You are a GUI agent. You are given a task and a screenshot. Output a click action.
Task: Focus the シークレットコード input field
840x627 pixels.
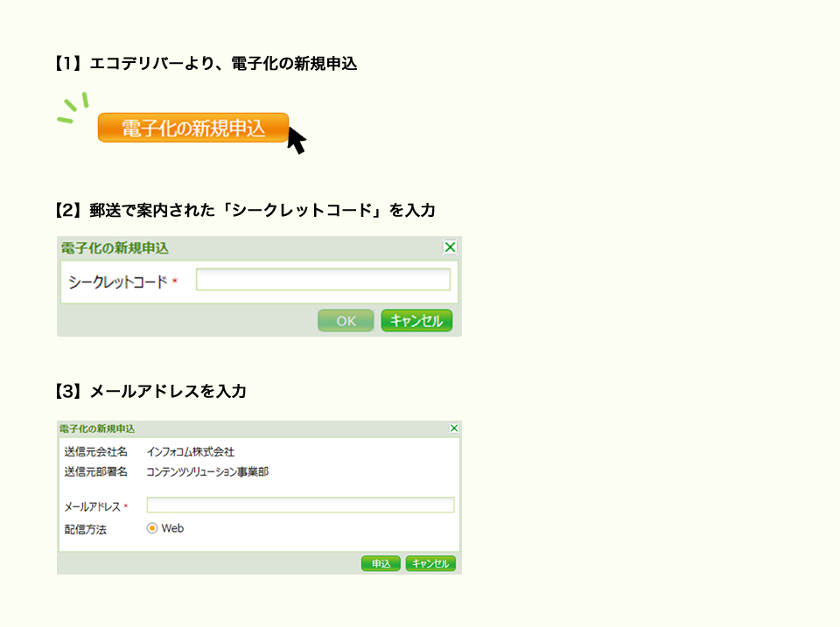tap(322, 280)
